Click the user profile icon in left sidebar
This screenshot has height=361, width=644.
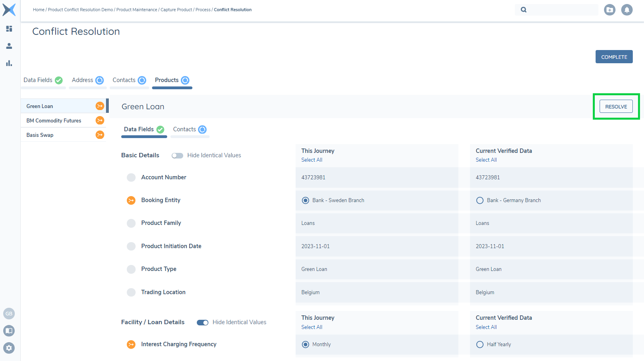click(x=9, y=46)
